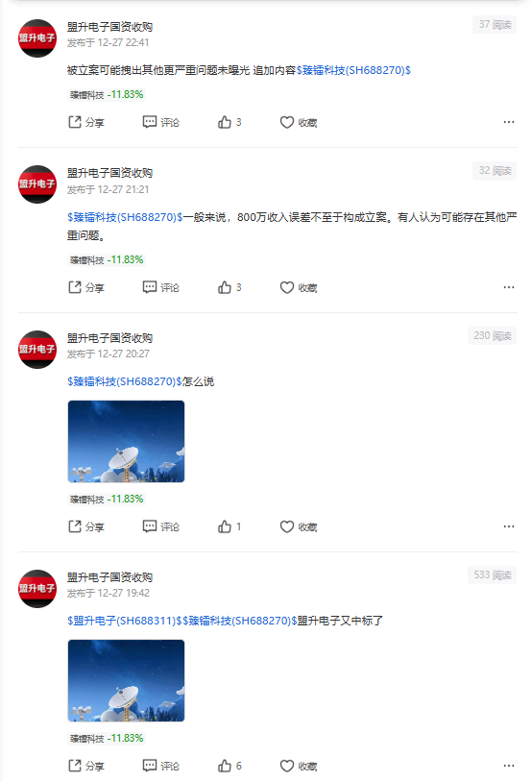
Task: Open more options for the 21:21 post
Action: tap(509, 287)
